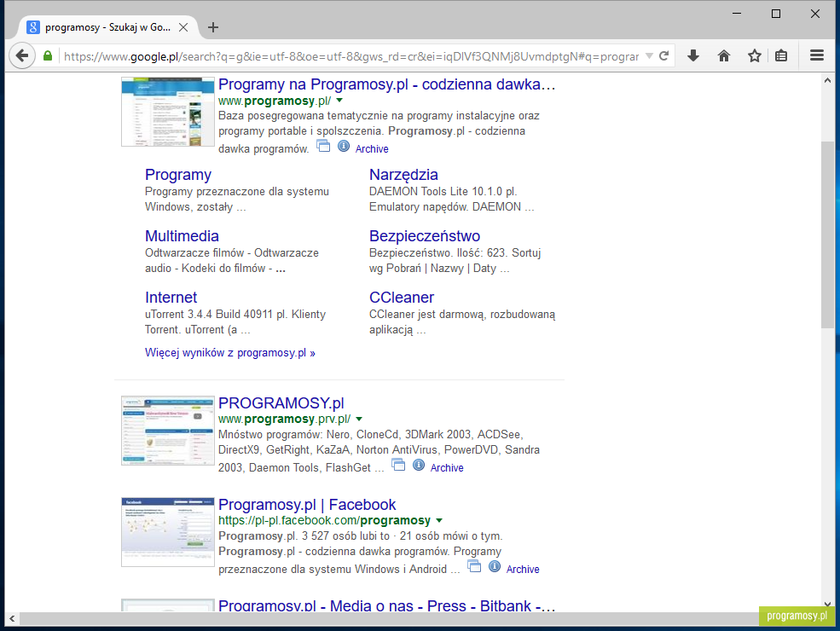Open the hamburger menu icon
Image resolution: width=840 pixels, height=631 pixels.
pos(817,55)
